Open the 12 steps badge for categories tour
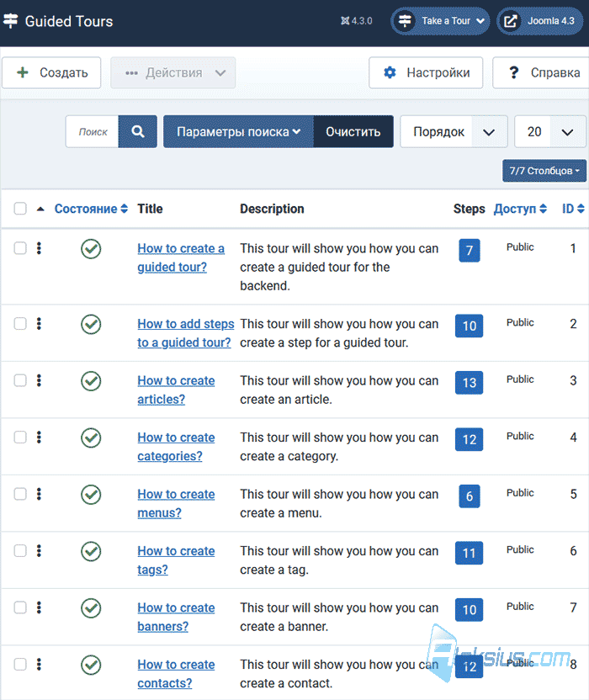 pyautogui.click(x=469, y=439)
